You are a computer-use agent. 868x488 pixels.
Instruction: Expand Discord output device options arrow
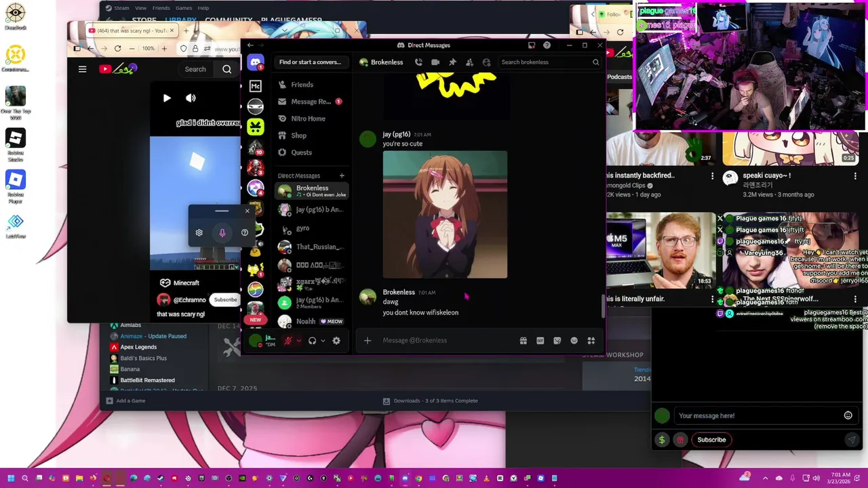(323, 341)
